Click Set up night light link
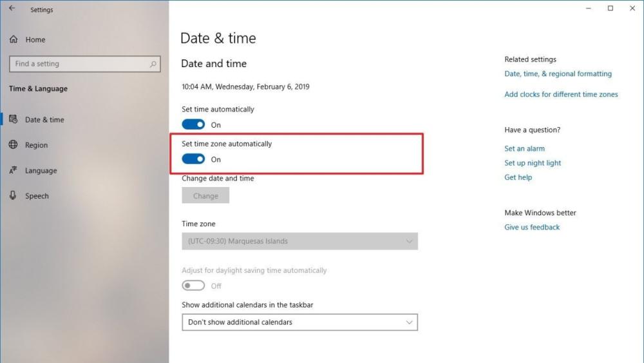 tap(533, 162)
